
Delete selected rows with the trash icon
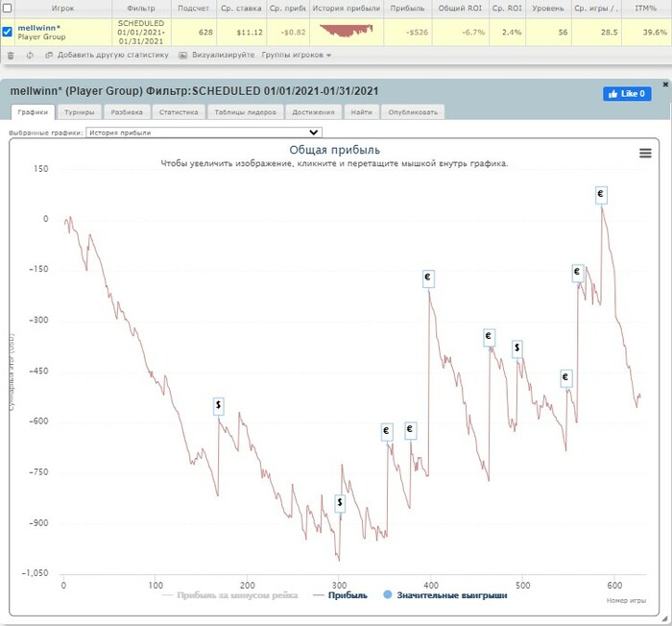[11, 56]
